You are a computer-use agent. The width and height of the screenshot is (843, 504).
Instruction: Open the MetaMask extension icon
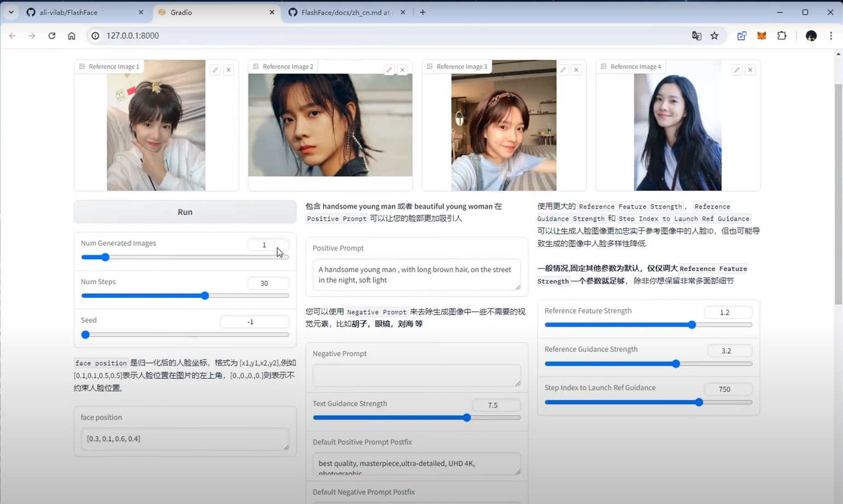tap(762, 36)
